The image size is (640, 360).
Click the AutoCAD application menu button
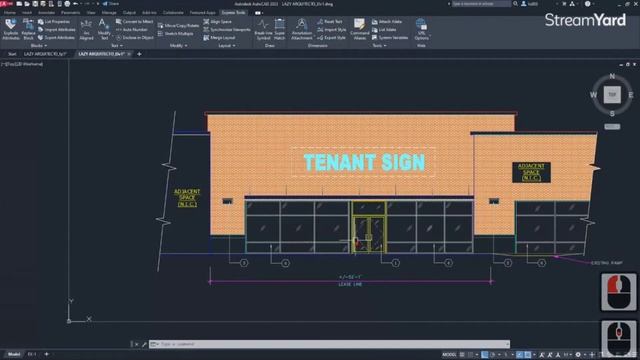[x=6, y=4]
